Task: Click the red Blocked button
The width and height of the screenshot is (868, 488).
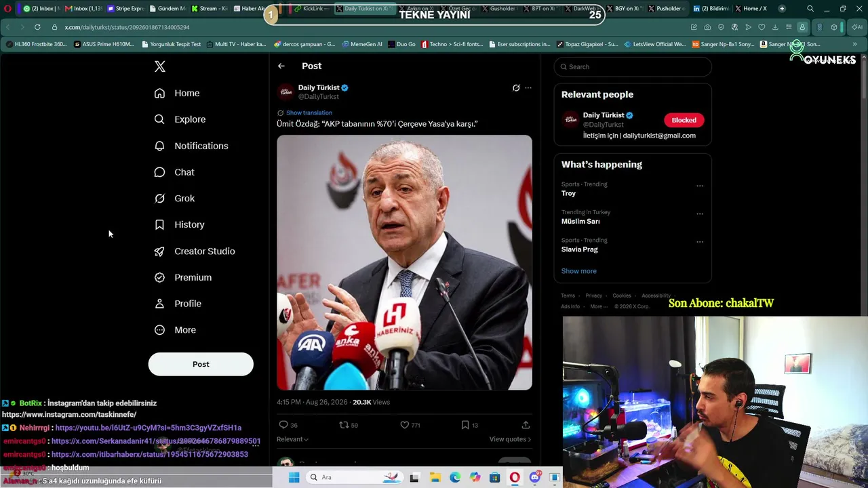Action: (x=684, y=120)
